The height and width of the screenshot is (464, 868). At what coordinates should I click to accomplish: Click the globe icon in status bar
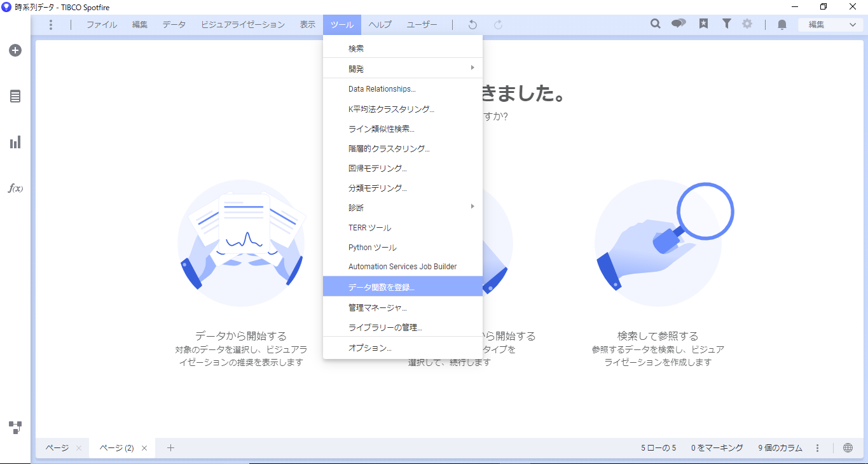click(848, 448)
